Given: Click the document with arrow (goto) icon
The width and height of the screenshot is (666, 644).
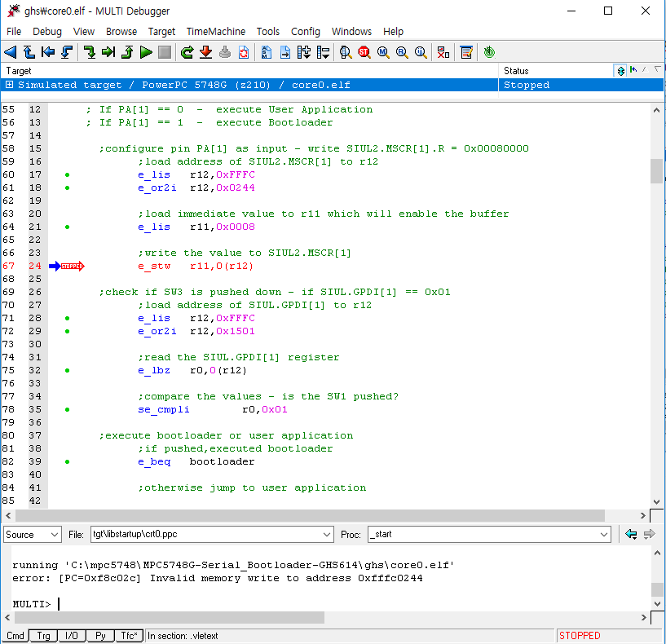Looking at the screenshot, I should 285,52.
